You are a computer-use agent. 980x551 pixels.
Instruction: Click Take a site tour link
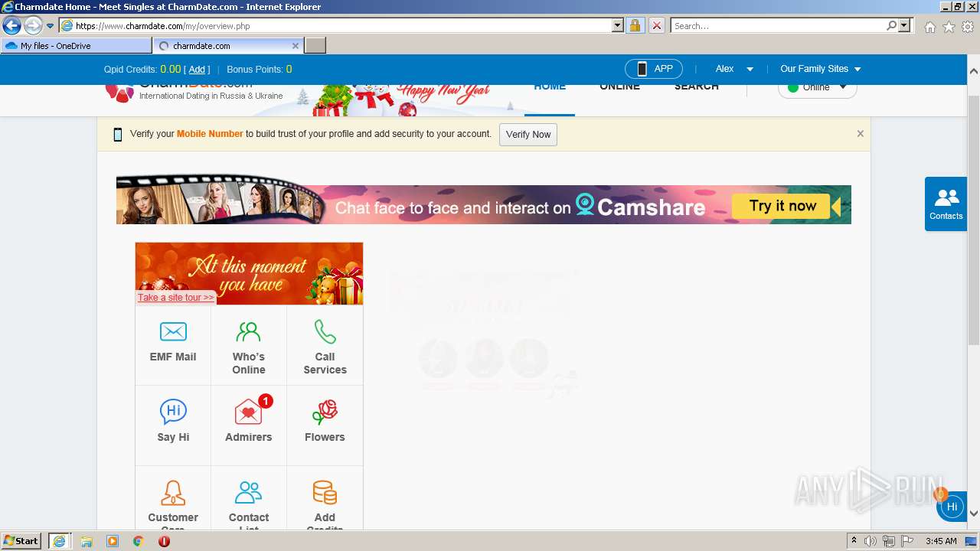click(175, 298)
